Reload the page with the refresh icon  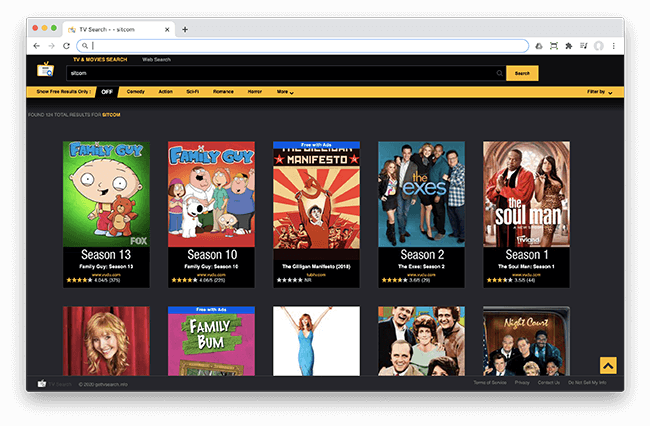[66, 46]
